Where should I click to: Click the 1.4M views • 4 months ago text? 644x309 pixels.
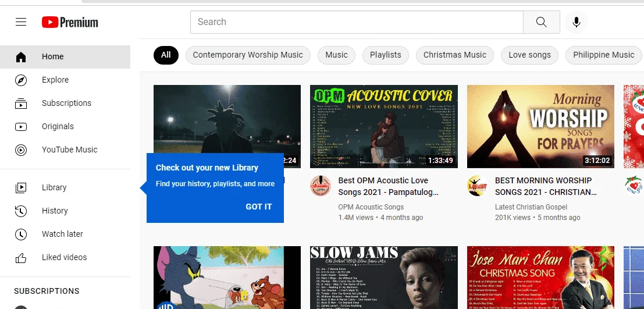pyautogui.click(x=380, y=218)
